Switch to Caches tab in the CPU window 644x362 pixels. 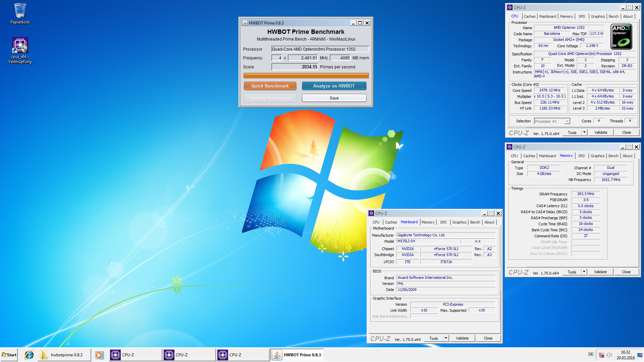(x=529, y=16)
